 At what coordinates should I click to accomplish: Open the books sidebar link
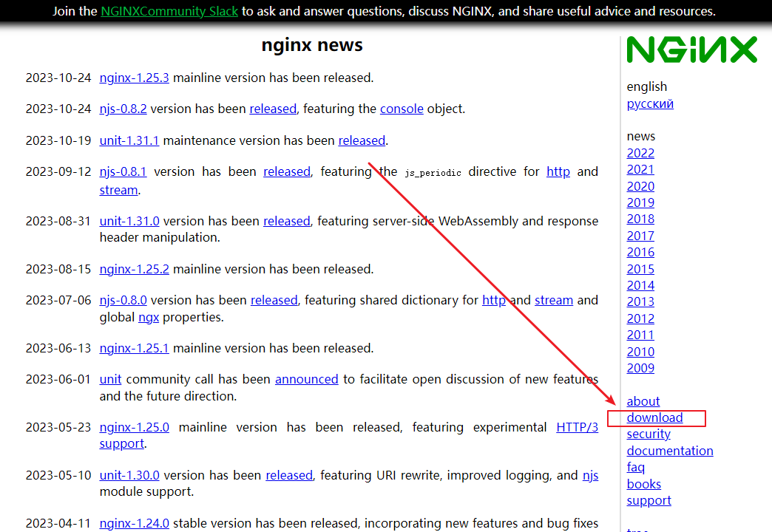point(644,484)
